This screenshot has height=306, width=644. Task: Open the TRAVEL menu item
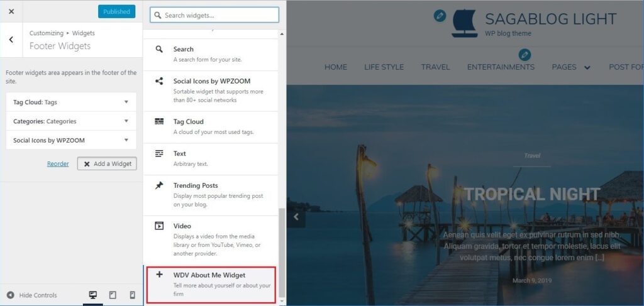435,67
